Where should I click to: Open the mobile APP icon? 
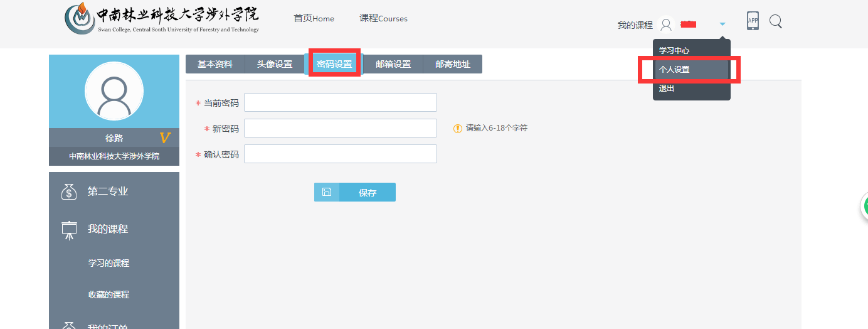point(753,21)
